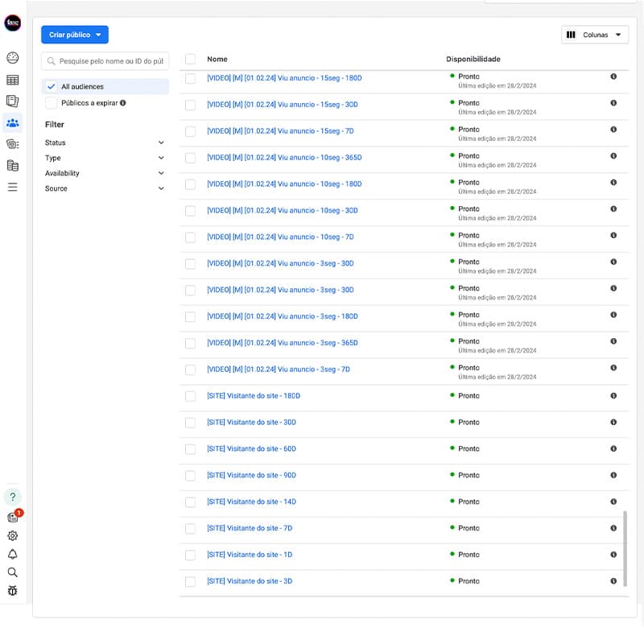The width and height of the screenshot is (644, 644).
Task: Open the all tools hamburger menu icon
Action: (12, 187)
